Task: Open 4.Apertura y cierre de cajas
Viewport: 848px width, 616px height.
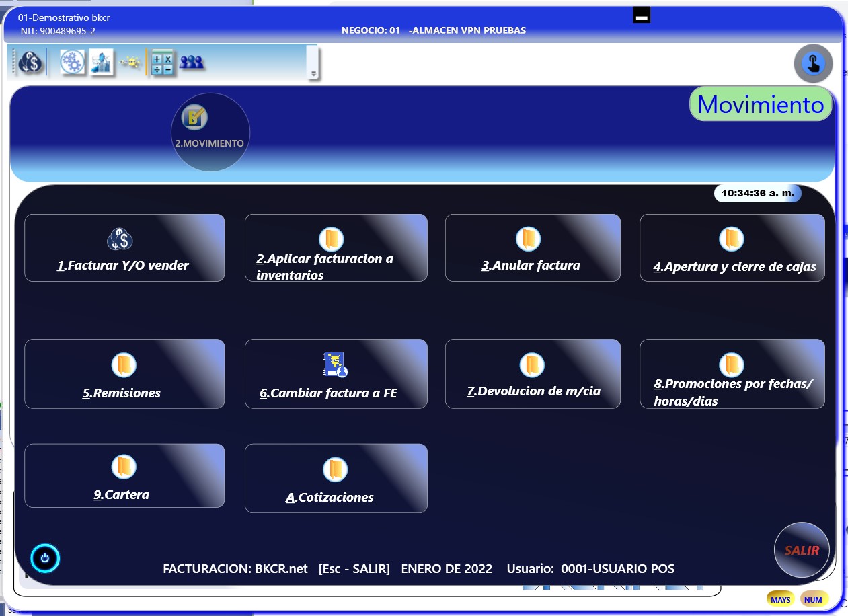Action: (732, 248)
